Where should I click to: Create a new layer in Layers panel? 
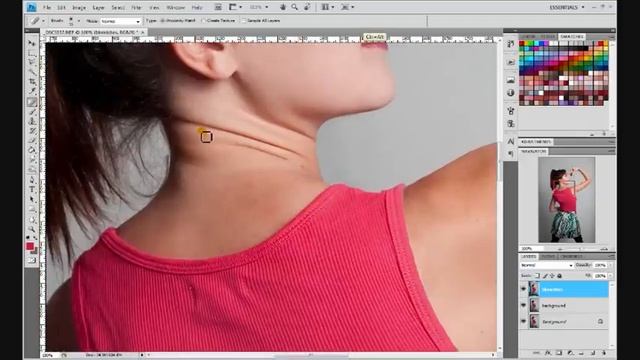[x=592, y=353]
